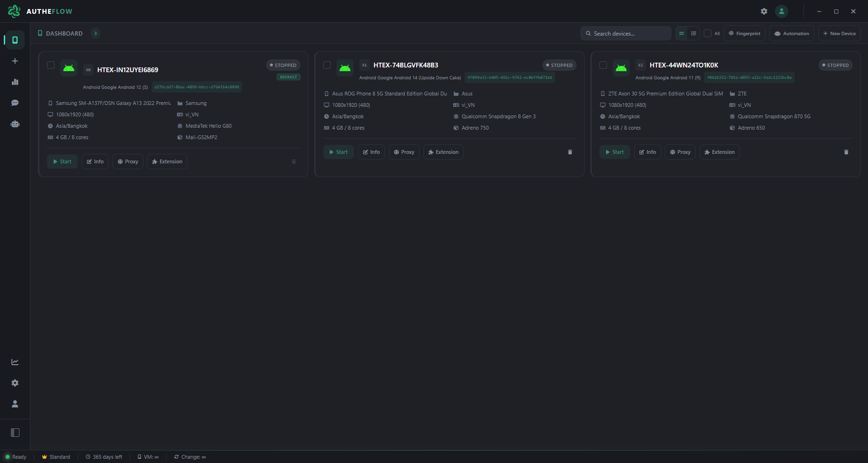Image resolution: width=868 pixels, height=463 pixels.
Task: Copy the ID d27bcdd7-8bac-4899 tag
Action: [x=197, y=87]
